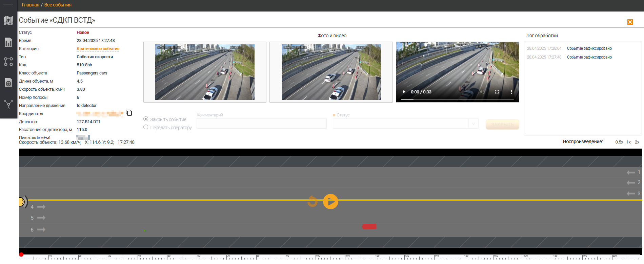Click the direction value 'to detector'
644x264 pixels.
coord(86,106)
